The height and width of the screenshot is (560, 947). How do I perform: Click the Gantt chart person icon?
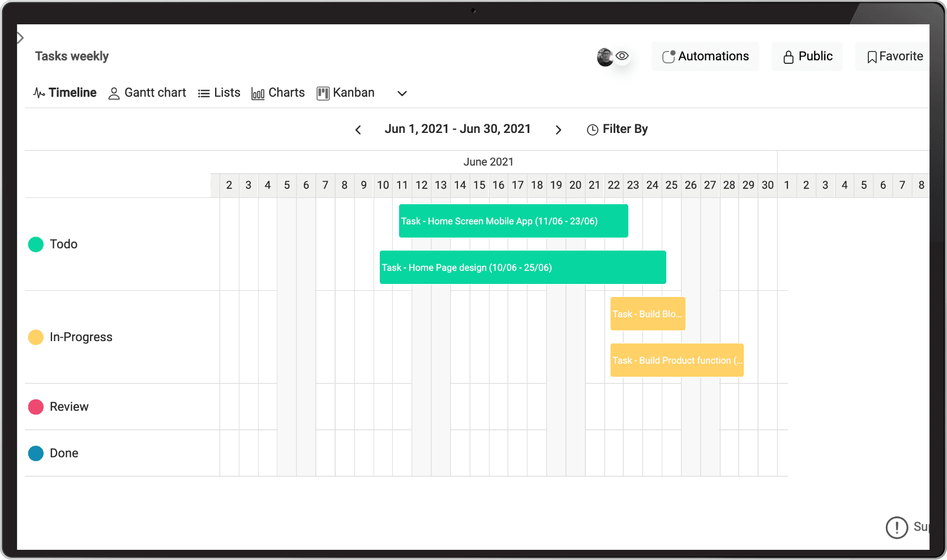pyautogui.click(x=114, y=93)
